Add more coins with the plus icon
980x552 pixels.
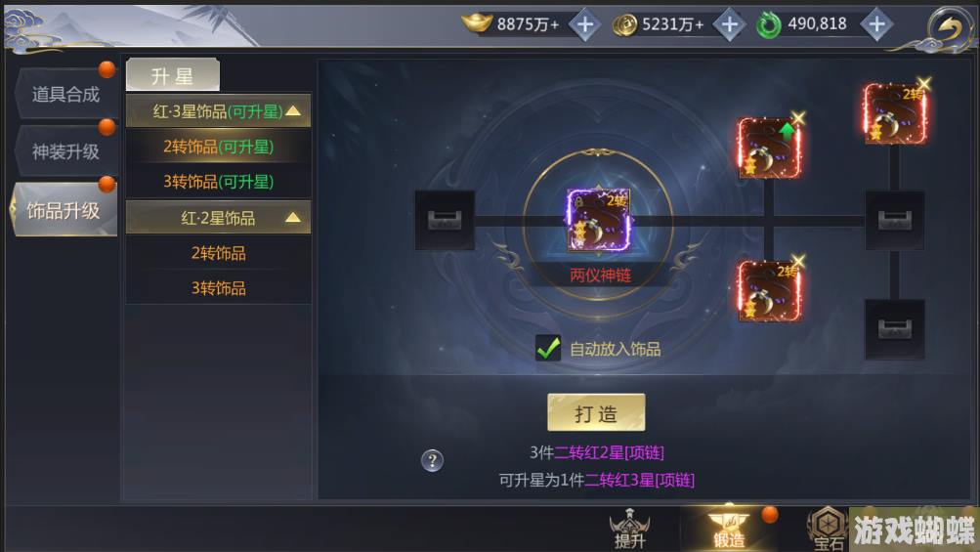coord(729,25)
